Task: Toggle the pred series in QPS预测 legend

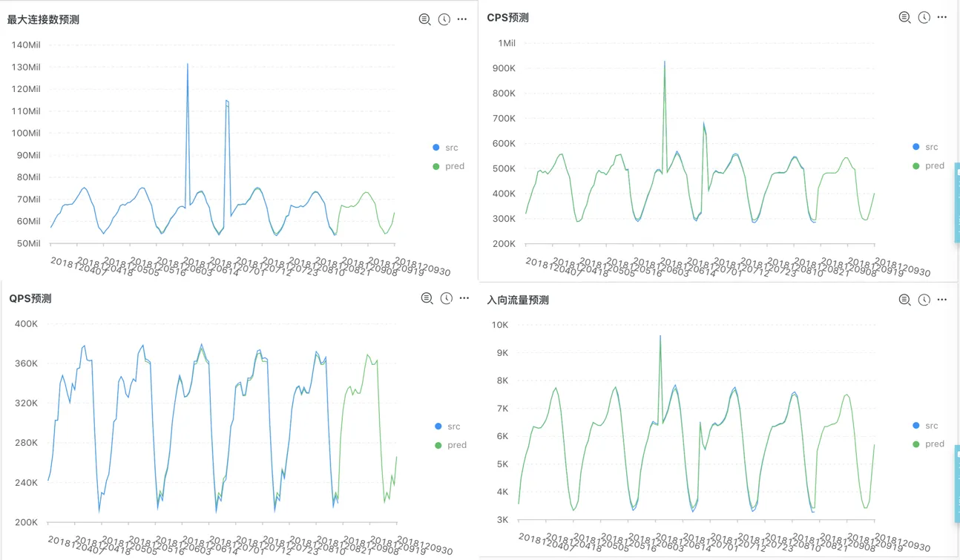Action: (x=451, y=445)
